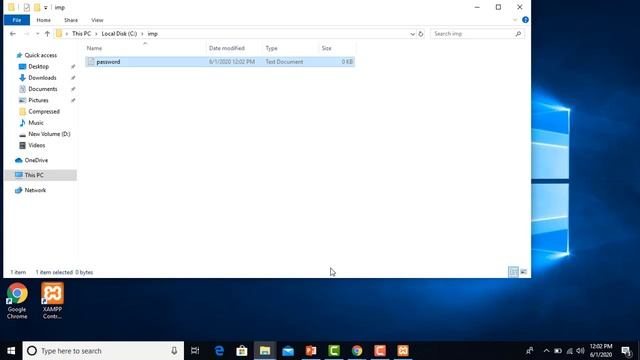640x360 pixels.
Task: Click the microphone icon in search box
Action: (174, 351)
